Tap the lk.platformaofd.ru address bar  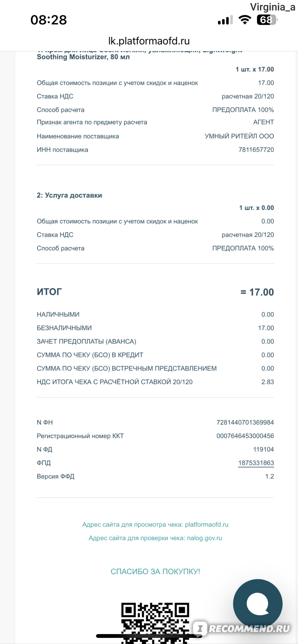tap(149, 41)
